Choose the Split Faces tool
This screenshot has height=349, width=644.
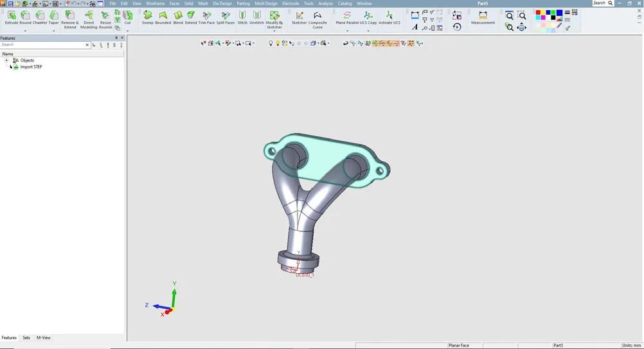pos(226,17)
